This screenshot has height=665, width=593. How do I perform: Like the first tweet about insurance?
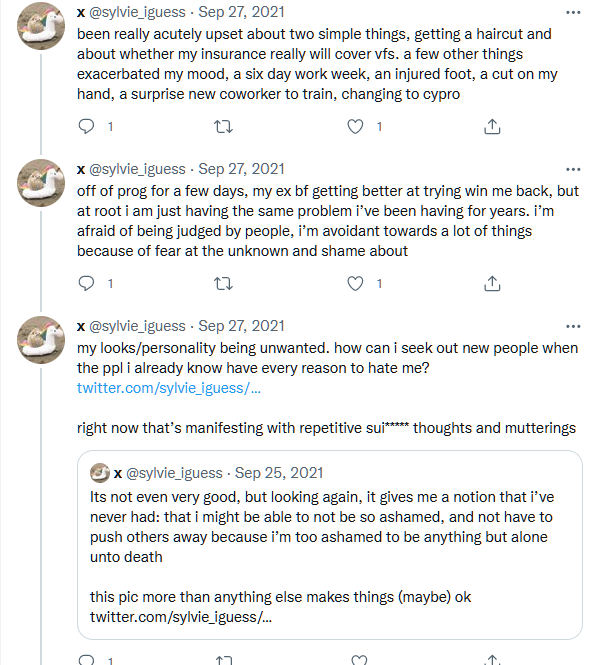coord(355,126)
